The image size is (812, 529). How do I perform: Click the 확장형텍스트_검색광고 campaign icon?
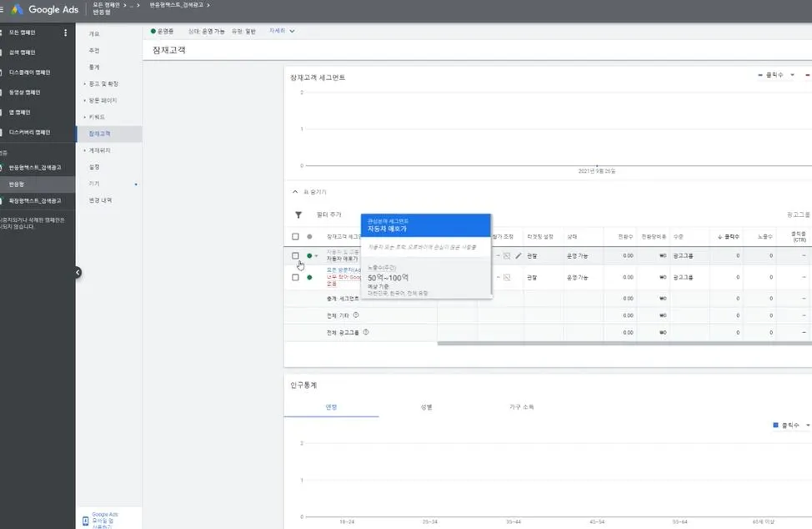click(2, 201)
